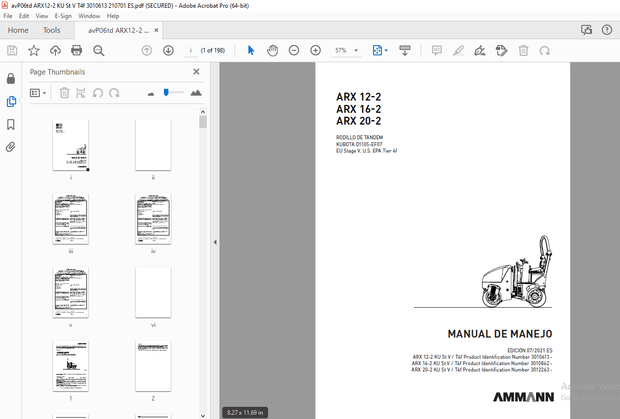Switch to the Home tab
This screenshot has height=419, width=620.
coord(18,30)
